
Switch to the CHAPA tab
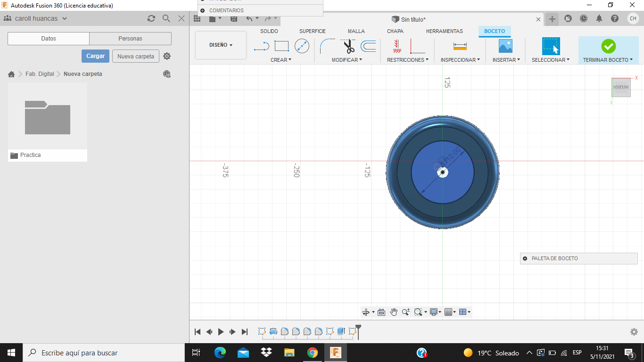(x=395, y=31)
